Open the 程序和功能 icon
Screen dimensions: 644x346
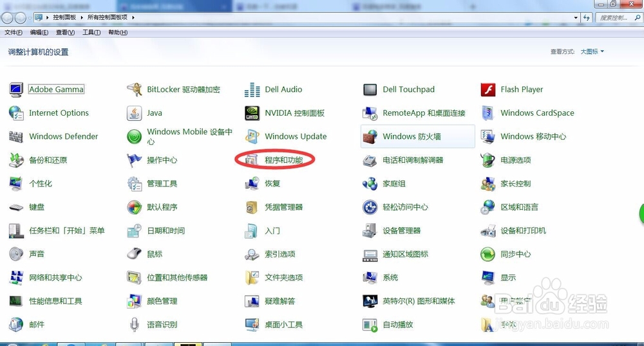pyautogui.click(x=251, y=160)
